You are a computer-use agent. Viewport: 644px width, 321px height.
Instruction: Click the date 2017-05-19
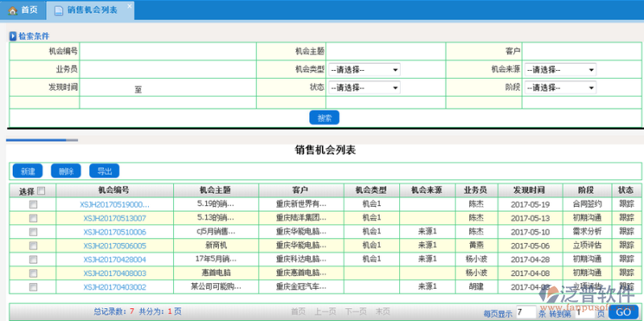coord(530,204)
